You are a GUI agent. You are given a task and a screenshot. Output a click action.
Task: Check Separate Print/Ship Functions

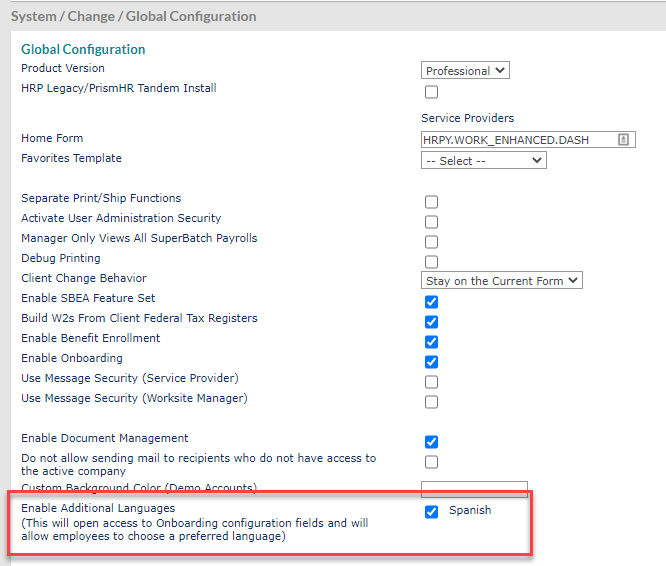(431, 202)
